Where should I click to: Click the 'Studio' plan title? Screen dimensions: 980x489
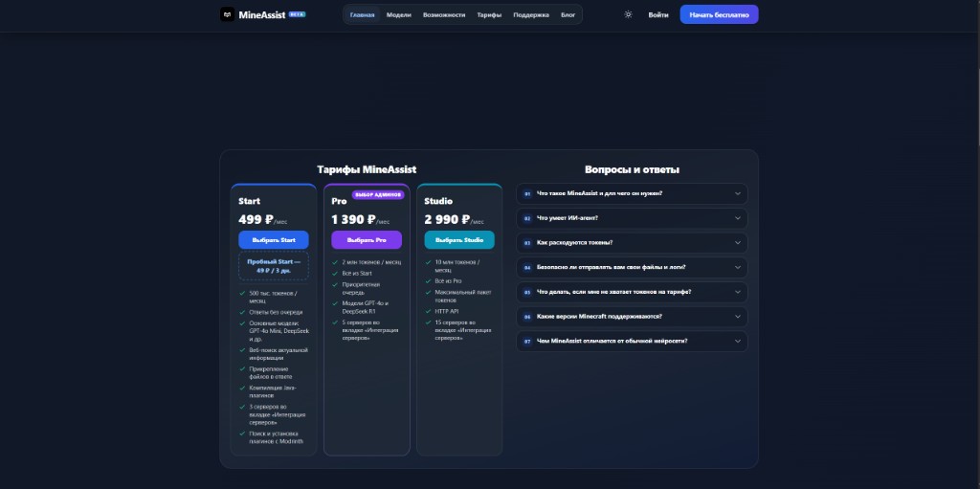438,201
